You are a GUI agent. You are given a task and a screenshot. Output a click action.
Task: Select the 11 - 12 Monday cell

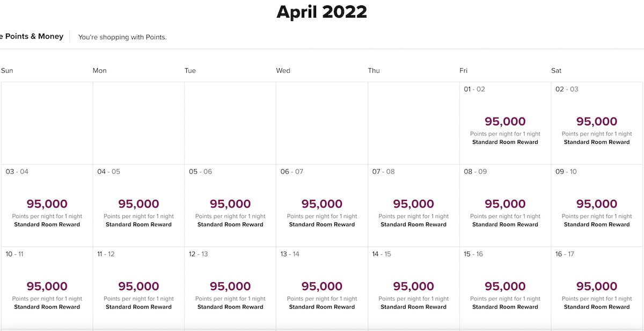[x=138, y=288]
